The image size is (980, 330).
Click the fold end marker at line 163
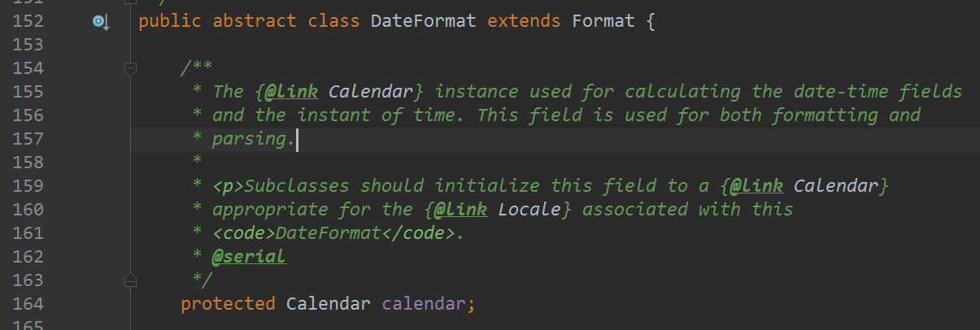[x=129, y=280]
